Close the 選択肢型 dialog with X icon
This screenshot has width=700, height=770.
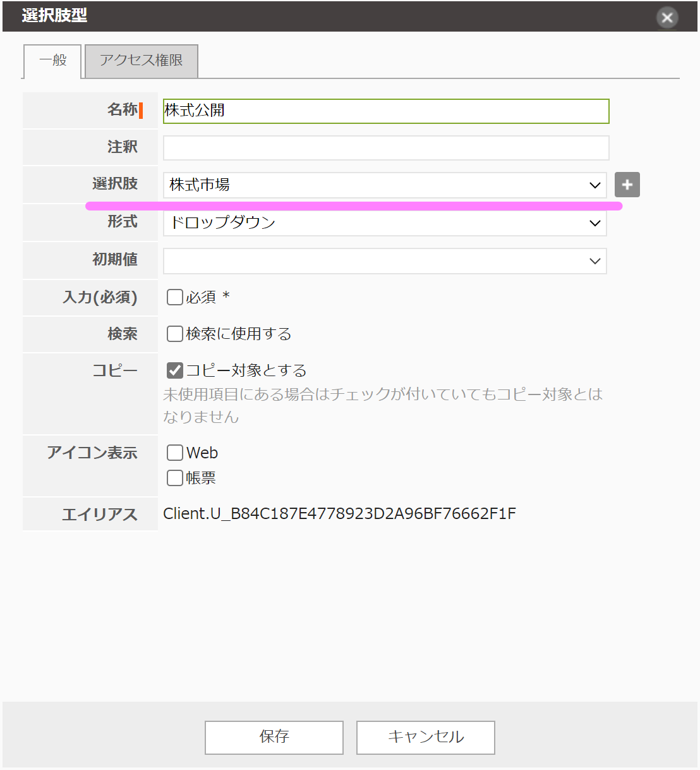pos(667,17)
